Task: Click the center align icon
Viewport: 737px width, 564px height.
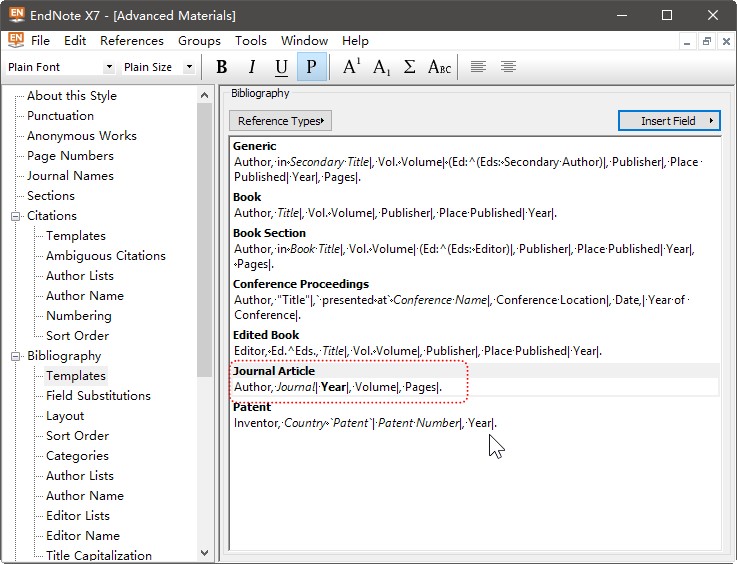Action: click(509, 67)
